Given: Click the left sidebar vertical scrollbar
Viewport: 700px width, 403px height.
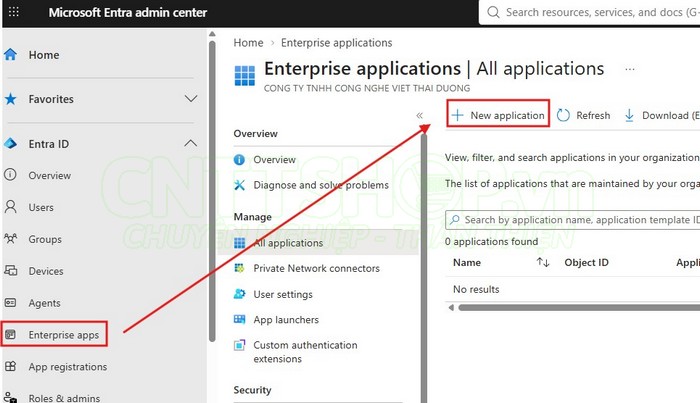Looking at the screenshot, I should (x=212, y=192).
